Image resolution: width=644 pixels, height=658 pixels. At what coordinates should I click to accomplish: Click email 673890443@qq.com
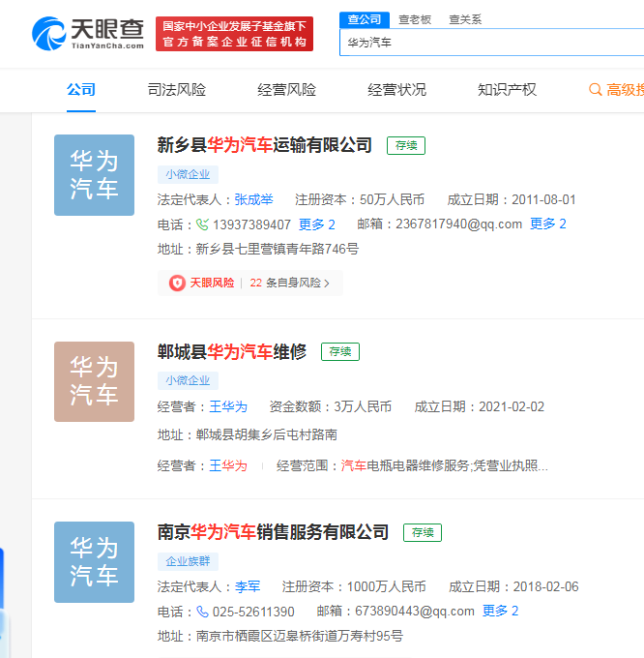pyautogui.click(x=415, y=611)
